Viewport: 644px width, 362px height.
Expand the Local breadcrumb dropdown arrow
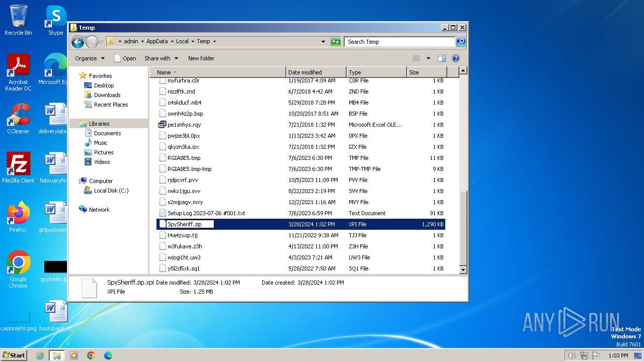coord(193,42)
